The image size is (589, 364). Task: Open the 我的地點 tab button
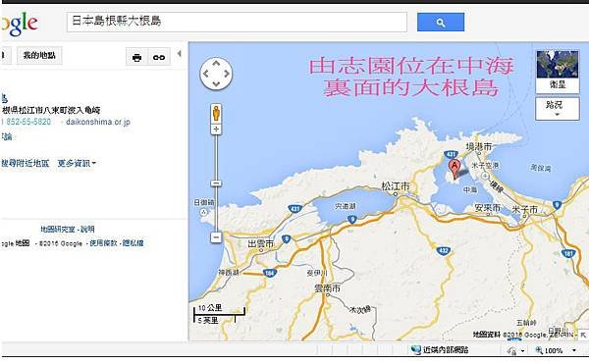click(x=39, y=56)
